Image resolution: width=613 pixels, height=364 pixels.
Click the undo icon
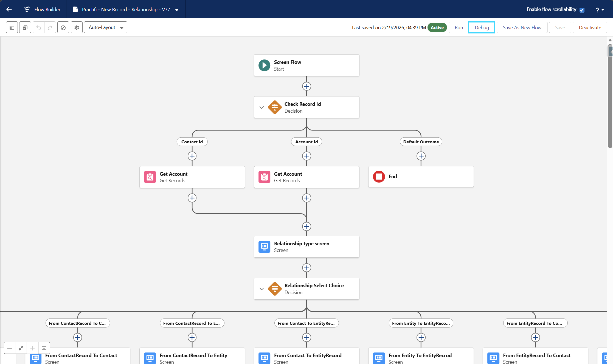[x=39, y=27]
